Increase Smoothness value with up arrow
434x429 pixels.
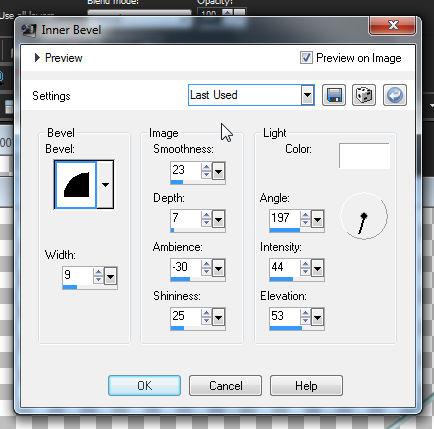point(206,167)
